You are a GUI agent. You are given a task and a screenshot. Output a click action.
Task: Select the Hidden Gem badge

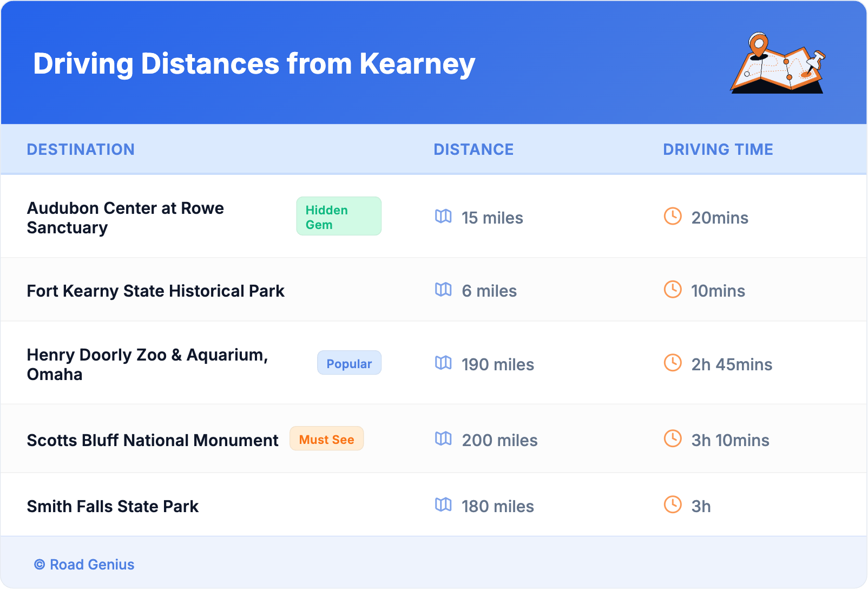pos(339,217)
